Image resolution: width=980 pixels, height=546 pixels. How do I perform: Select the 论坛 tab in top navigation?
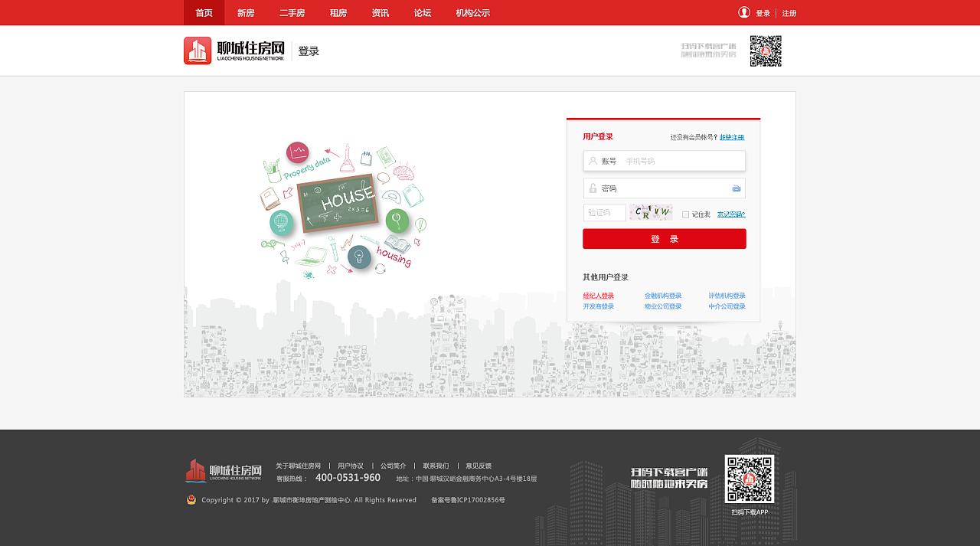coord(423,13)
